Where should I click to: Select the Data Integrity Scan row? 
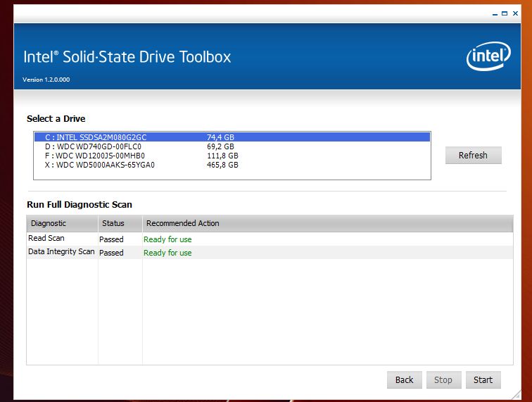click(270, 252)
